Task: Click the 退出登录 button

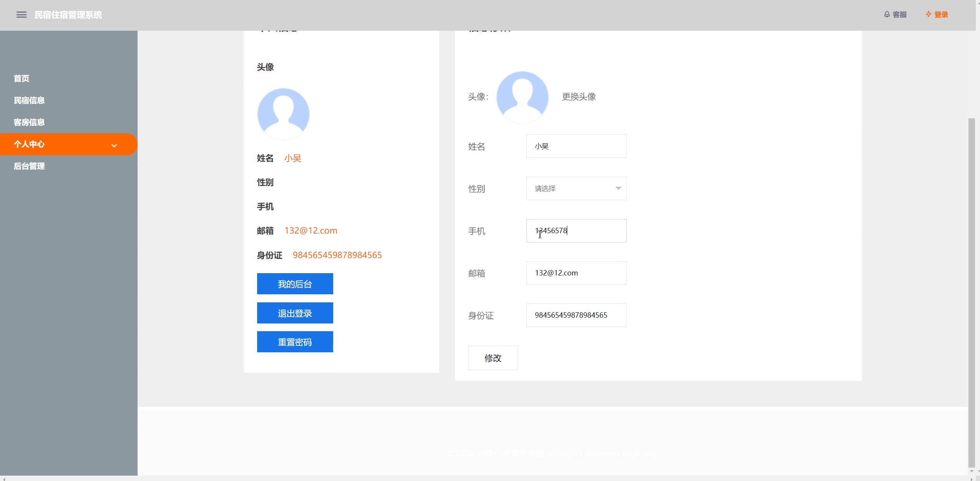Action: click(295, 313)
